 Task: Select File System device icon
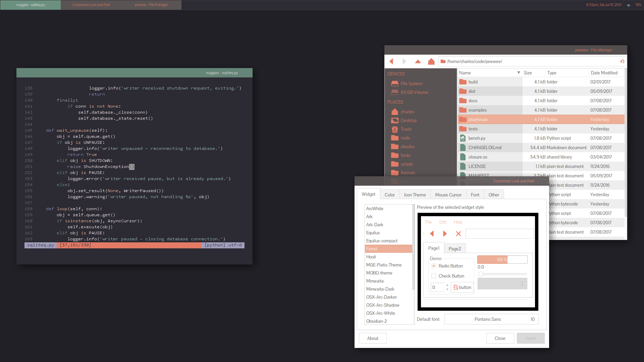click(395, 83)
